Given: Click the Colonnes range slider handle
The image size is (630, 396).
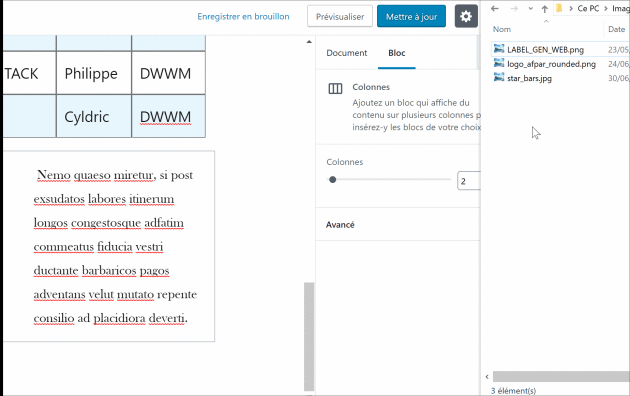Looking at the screenshot, I should coord(332,180).
